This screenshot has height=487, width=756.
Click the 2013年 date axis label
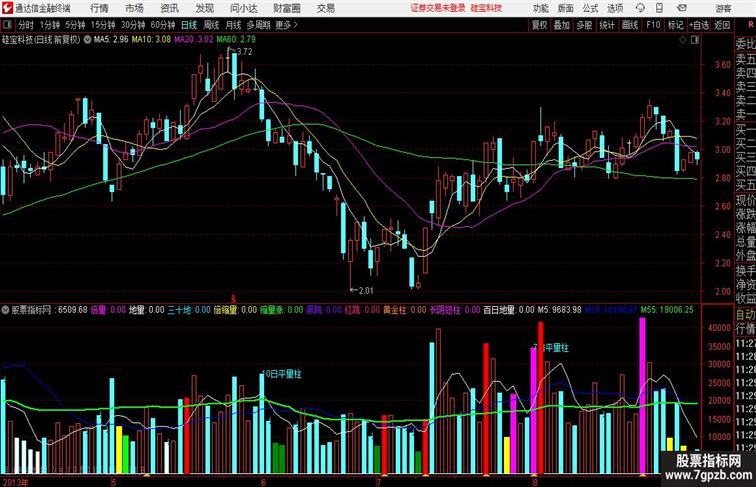click(15, 482)
